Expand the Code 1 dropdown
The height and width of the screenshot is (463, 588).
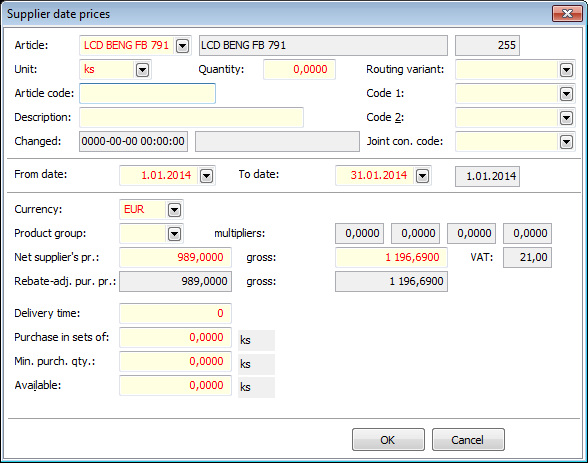566,94
